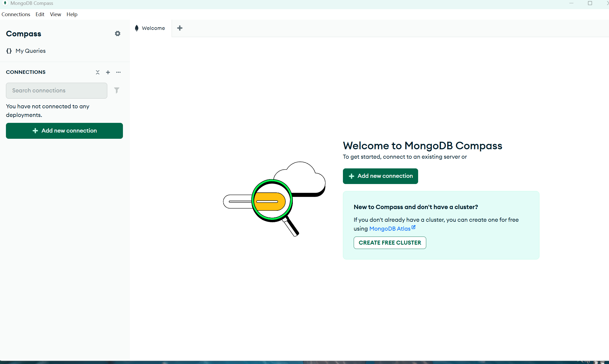Click the My Queries braces icon
Image resolution: width=609 pixels, height=364 pixels.
pos(9,51)
